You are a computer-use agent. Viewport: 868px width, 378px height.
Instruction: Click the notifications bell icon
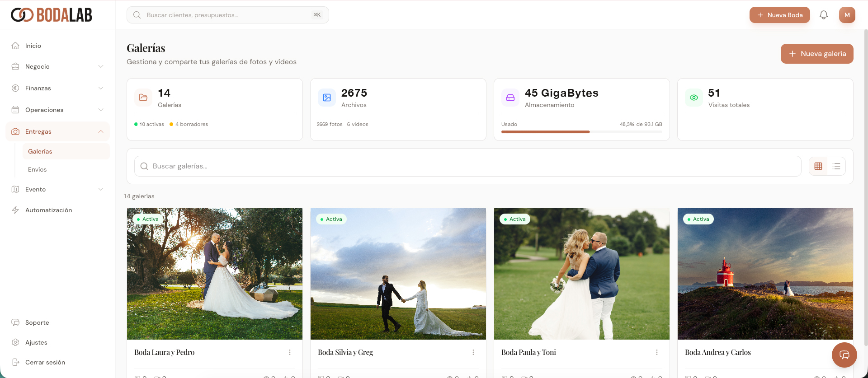coord(823,15)
